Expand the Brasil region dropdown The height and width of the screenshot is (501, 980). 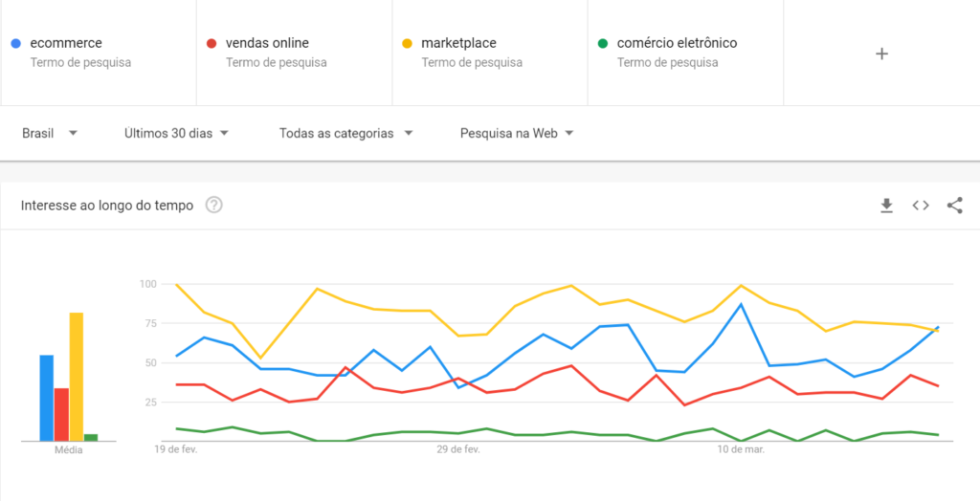pos(50,133)
